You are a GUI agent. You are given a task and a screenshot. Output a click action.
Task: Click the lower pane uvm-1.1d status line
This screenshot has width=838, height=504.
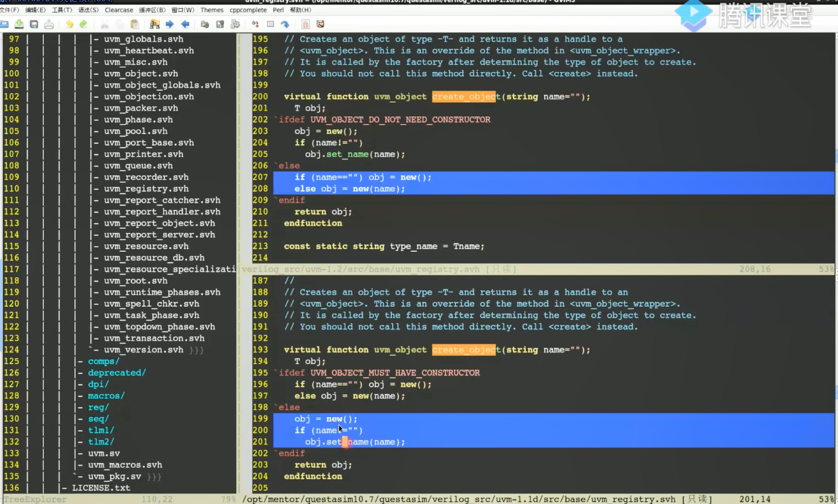[x=537, y=499]
